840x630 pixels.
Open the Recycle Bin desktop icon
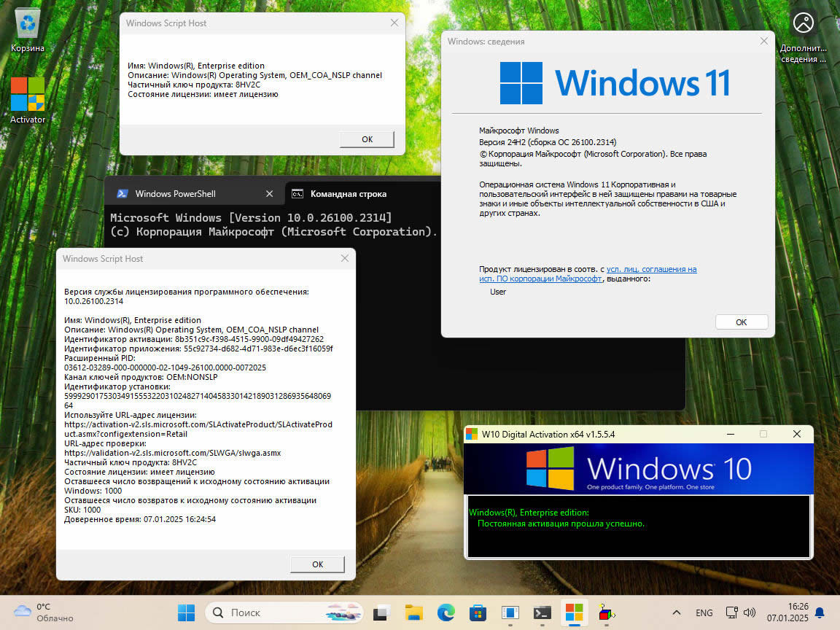(x=27, y=29)
